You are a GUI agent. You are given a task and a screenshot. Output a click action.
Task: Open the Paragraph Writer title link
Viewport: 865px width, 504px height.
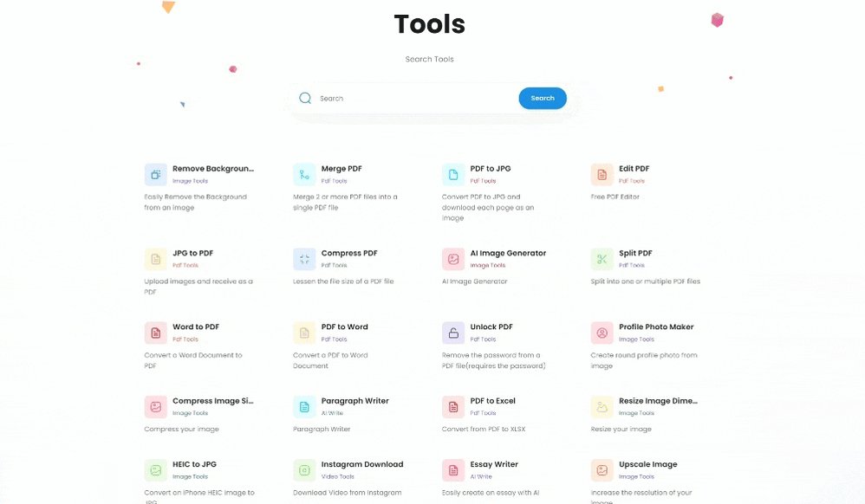click(355, 401)
